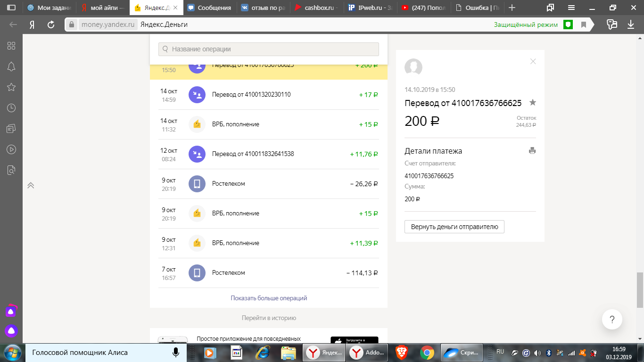Viewport: 644px width, 362px height.
Task: Click the Avast icon in the system tray
Action: 583,353
